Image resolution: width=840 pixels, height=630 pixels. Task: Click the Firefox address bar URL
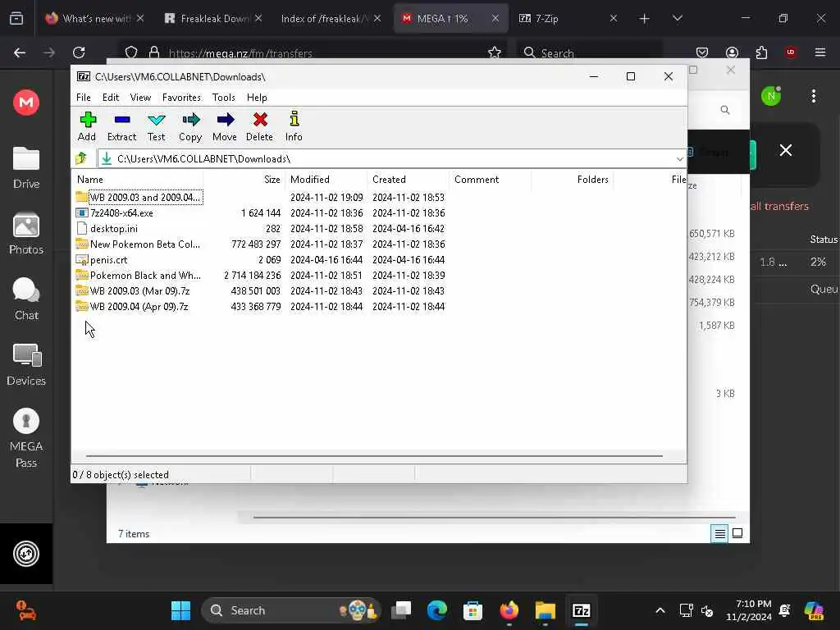(x=240, y=53)
